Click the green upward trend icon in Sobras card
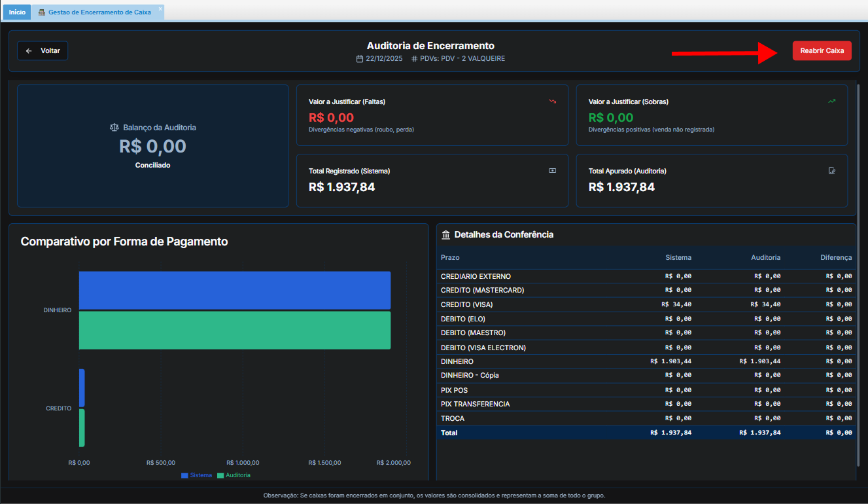 pos(832,101)
